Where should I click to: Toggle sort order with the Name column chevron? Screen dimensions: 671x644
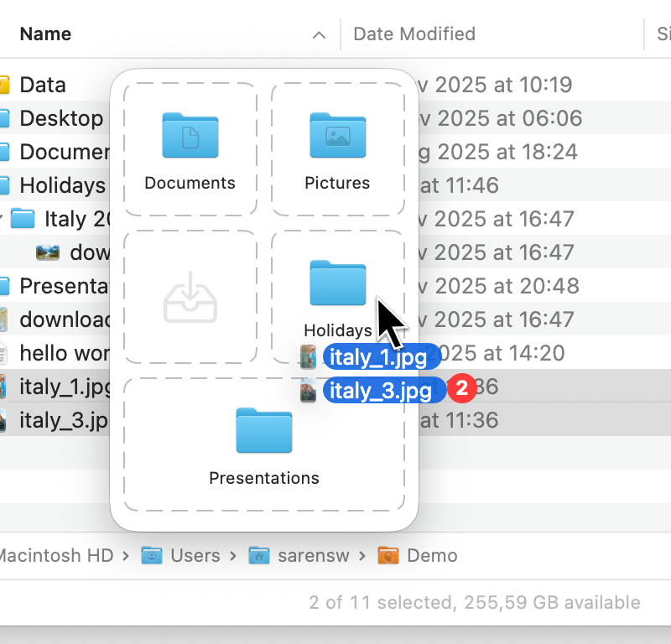pos(319,34)
